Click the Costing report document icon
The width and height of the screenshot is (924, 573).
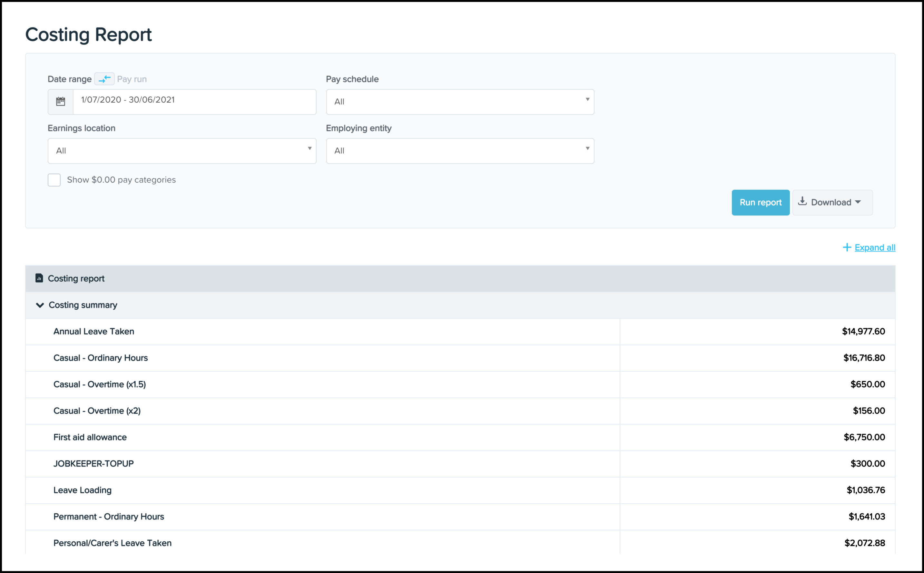click(39, 278)
